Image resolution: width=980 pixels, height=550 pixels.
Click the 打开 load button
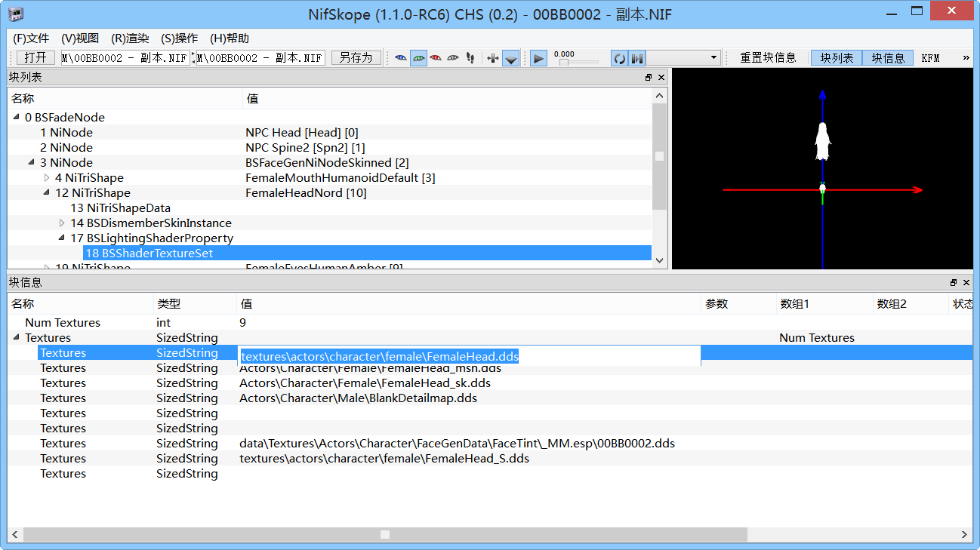[35, 58]
